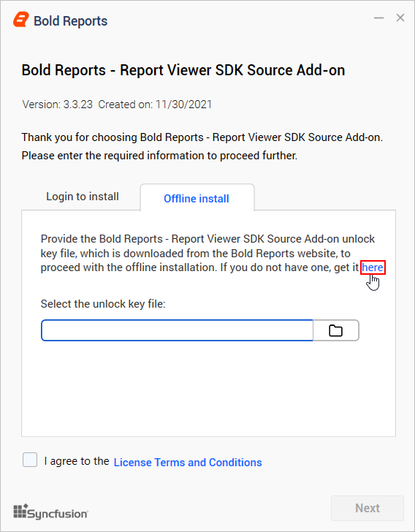This screenshot has width=415, height=532.
Task: Open the folder browse icon for key file
Action: (335, 330)
